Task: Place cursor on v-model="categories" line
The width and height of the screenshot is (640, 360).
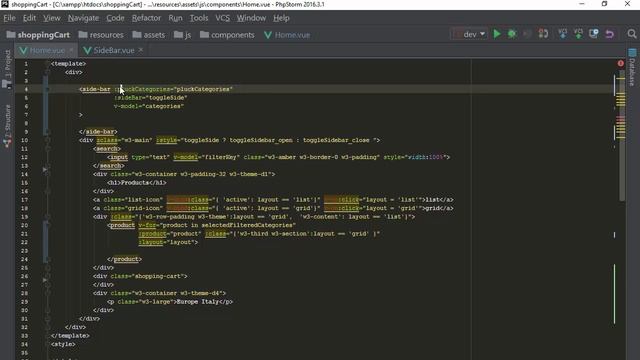Action: point(149,106)
